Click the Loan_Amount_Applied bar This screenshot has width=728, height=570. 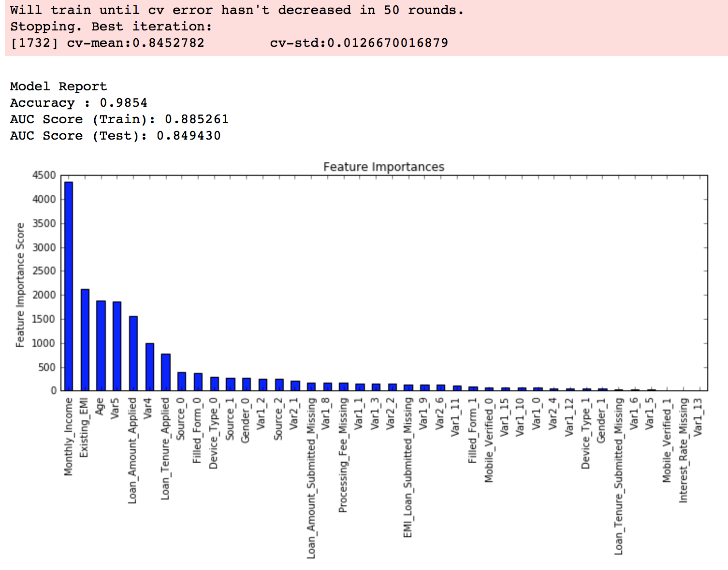133,353
